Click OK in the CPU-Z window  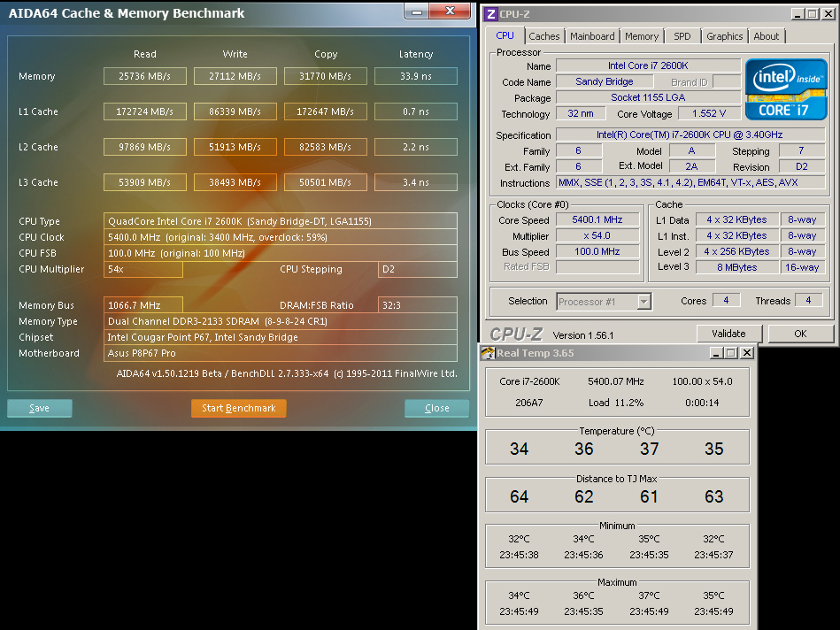coord(800,334)
